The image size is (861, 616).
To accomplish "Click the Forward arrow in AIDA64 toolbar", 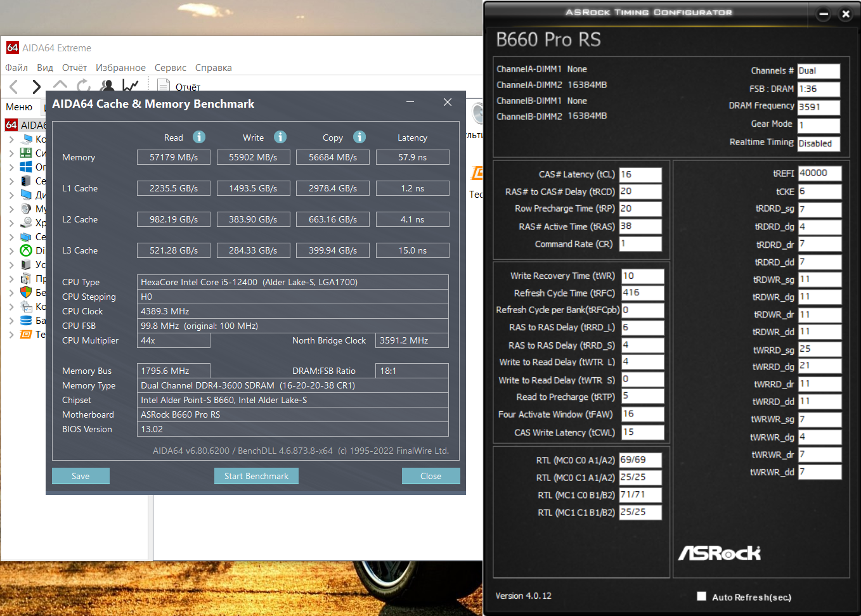I will tap(37, 86).
